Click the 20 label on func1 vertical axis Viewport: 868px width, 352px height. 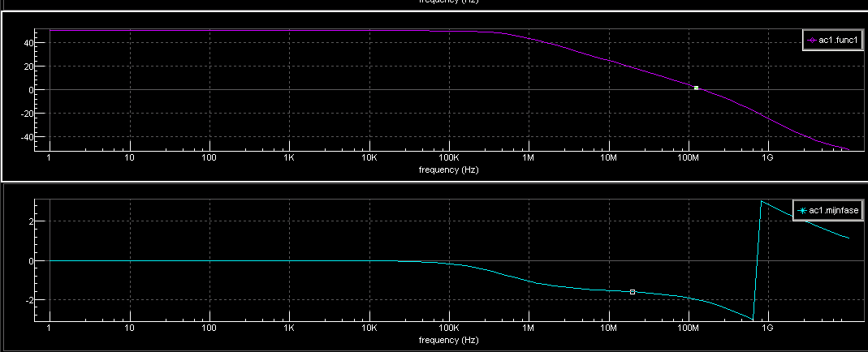(27, 67)
